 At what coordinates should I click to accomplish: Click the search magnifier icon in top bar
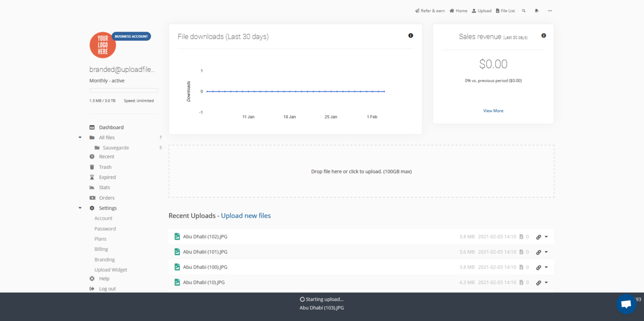[x=523, y=11]
